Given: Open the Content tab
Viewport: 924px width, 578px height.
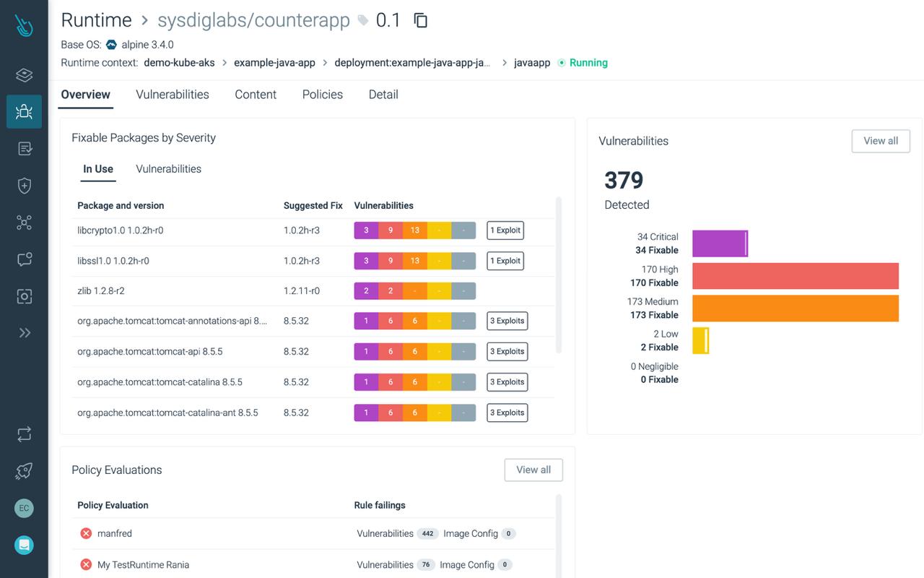Looking at the screenshot, I should 255,94.
